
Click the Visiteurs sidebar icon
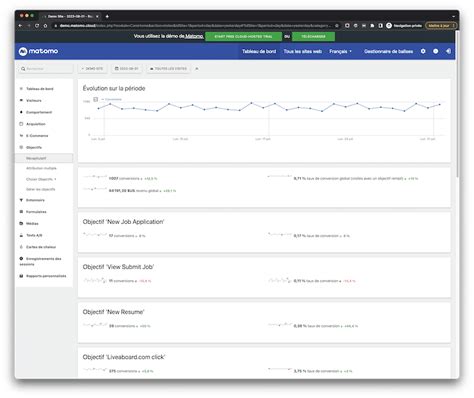(x=21, y=100)
